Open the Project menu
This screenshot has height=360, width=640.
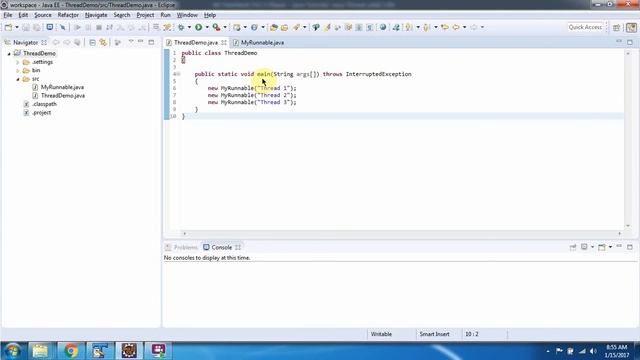145,15
